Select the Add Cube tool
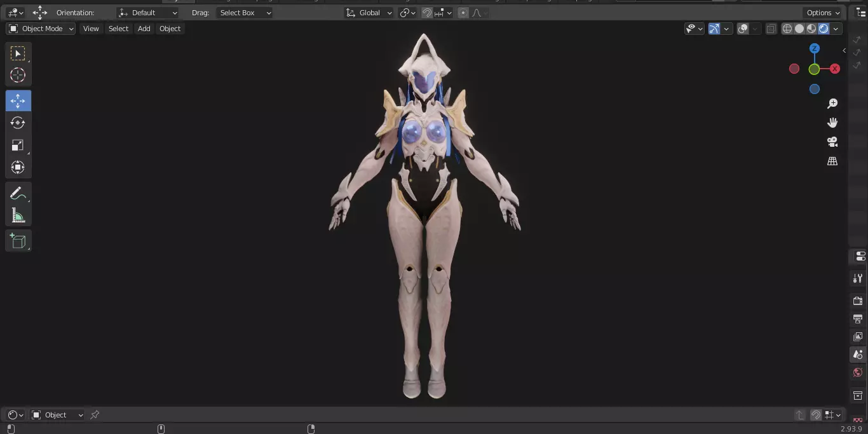Viewport: 868px width, 434px height. point(18,241)
